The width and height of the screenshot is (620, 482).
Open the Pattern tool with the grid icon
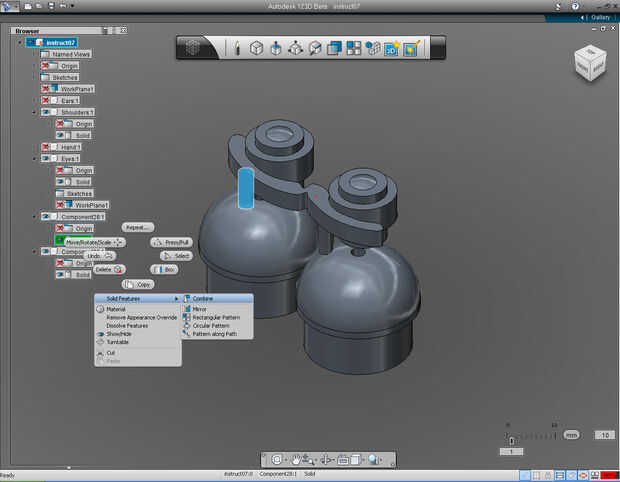[354, 48]
